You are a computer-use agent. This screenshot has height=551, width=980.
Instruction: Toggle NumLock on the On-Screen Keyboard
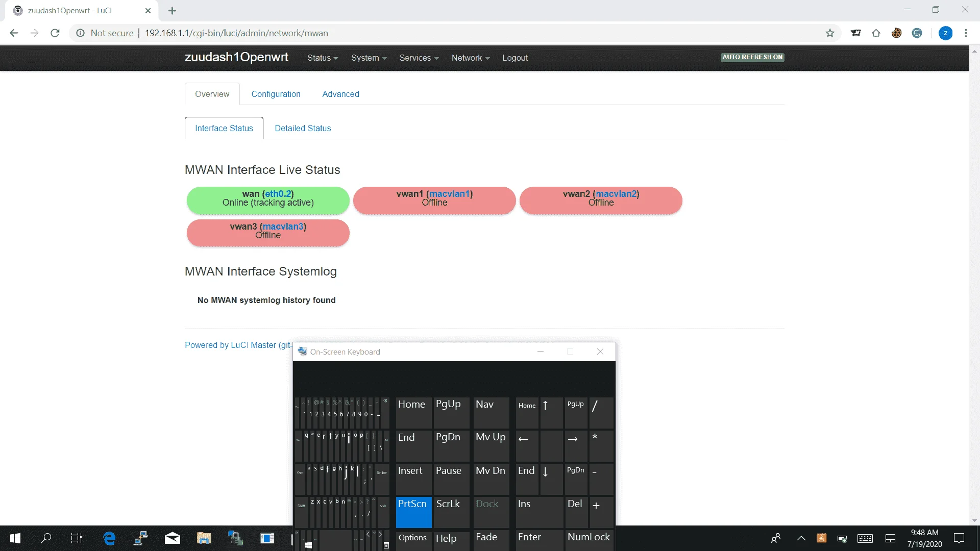coord(589,540)
